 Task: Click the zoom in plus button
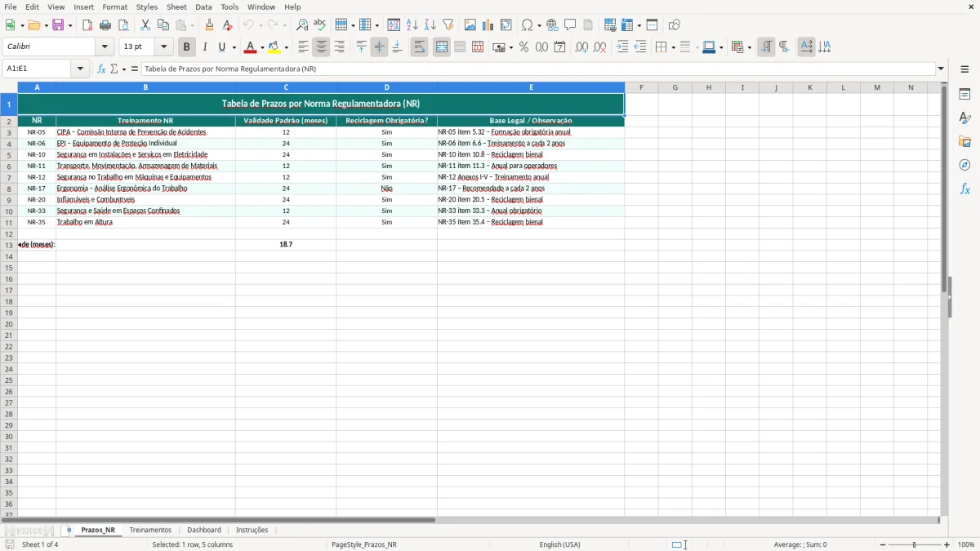click(947, 544)
